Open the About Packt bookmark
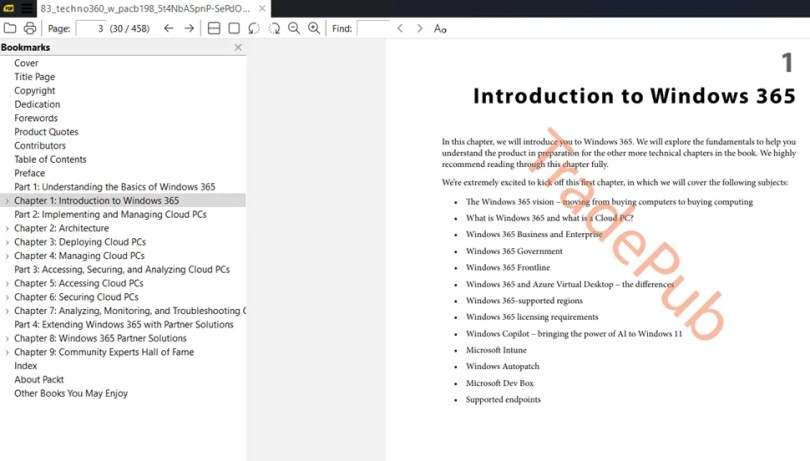The width and height of the screenshot is (810, 461). click(x=39, y=379)
